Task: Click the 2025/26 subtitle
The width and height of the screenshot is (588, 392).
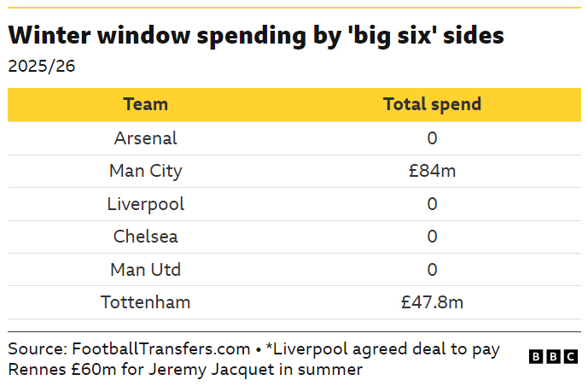Action: coord(42,67)
